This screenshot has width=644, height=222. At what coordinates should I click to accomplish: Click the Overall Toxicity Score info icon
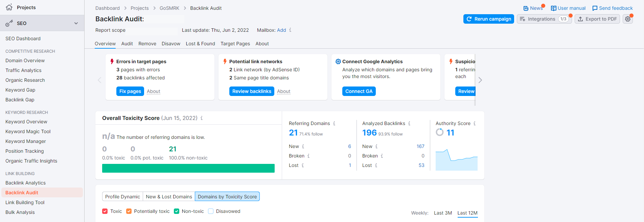202,118
